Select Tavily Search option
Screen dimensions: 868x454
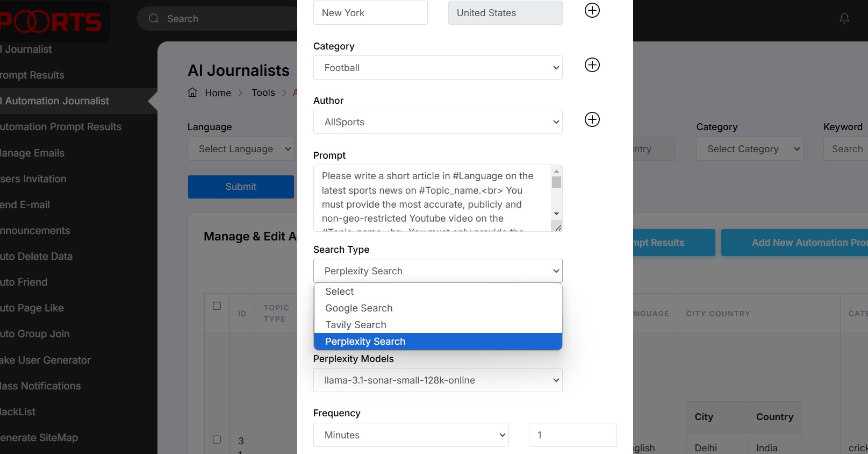tap(355, 325)
